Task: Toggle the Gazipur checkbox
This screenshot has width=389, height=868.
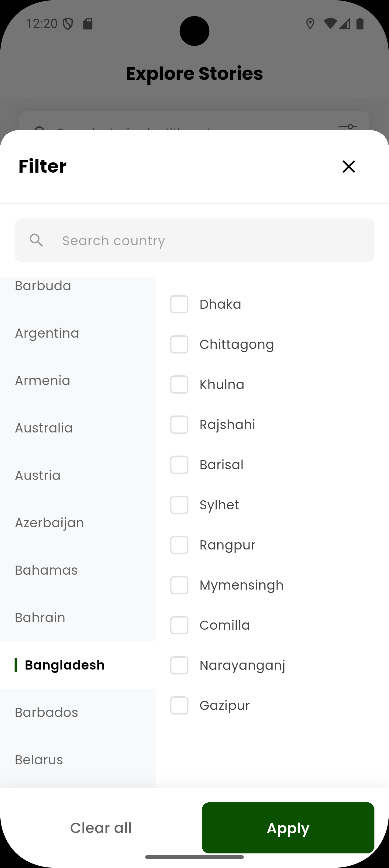Action: click(x=179, y=705)
